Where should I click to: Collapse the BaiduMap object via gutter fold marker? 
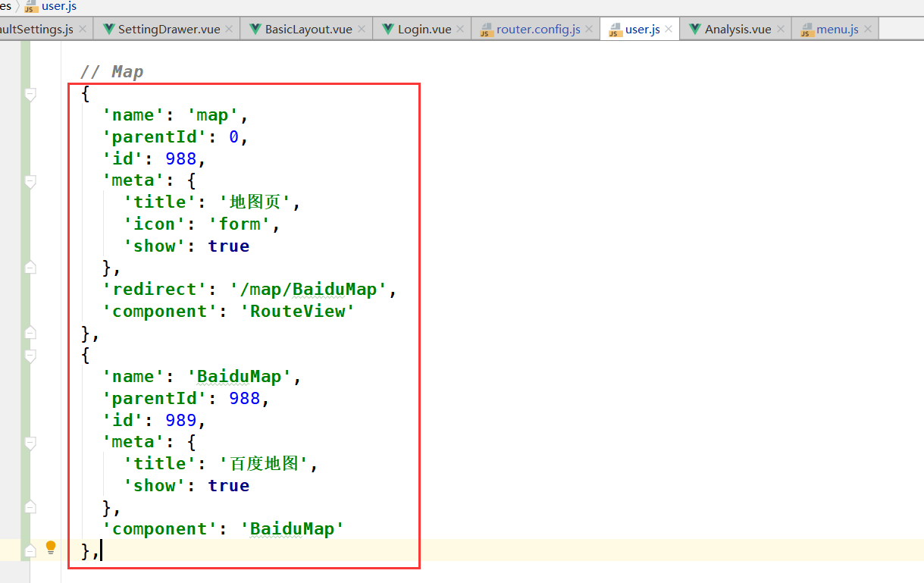[30, 356]
